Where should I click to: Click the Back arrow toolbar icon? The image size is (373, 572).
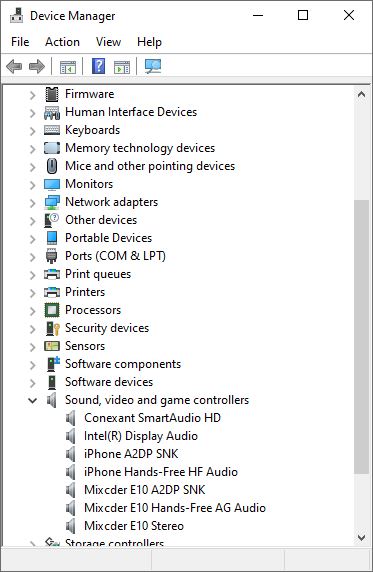click(x=14, y=66)
